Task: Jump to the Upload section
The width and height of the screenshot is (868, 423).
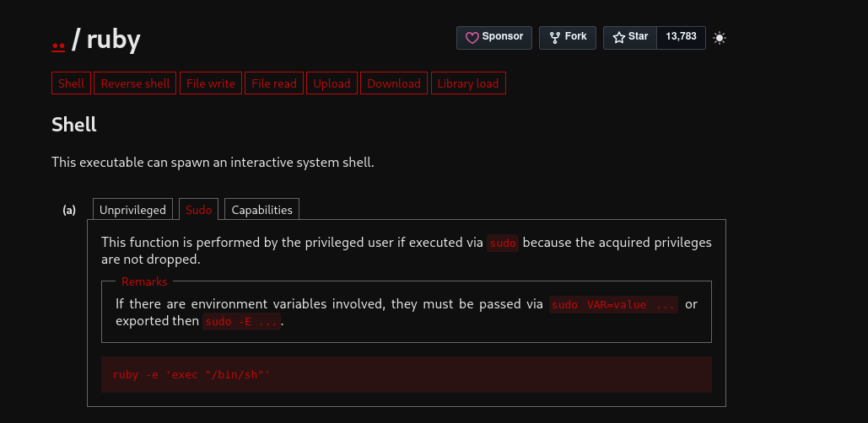Action: (332, 83)
